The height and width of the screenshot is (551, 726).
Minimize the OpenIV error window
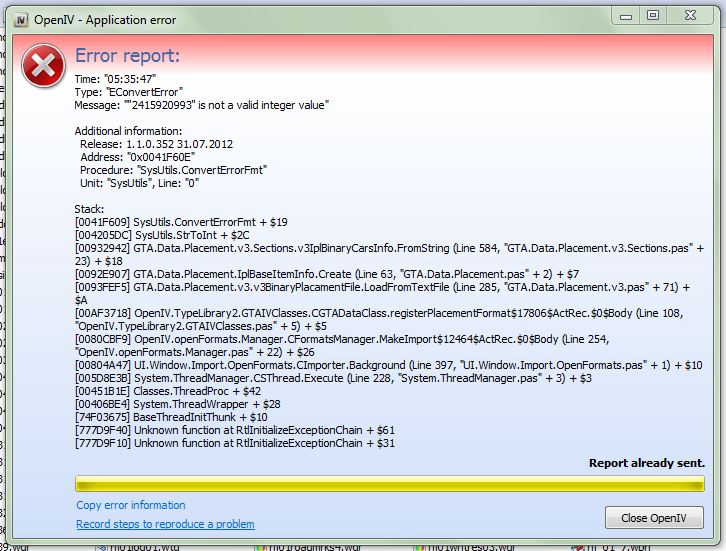[x=625, y=14]
